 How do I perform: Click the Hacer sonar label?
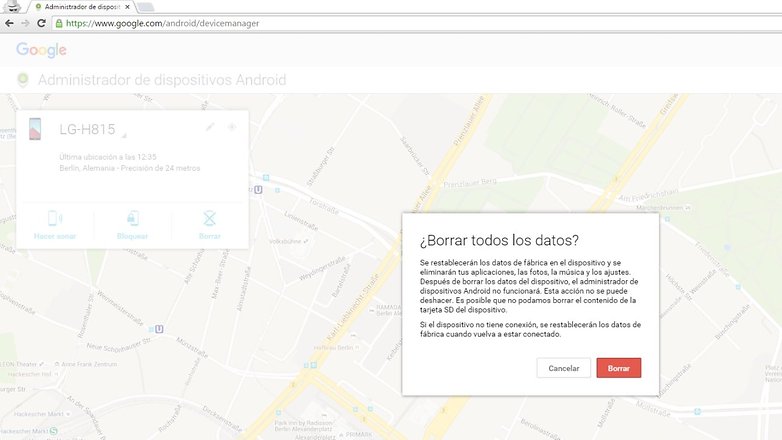(55, 236)
